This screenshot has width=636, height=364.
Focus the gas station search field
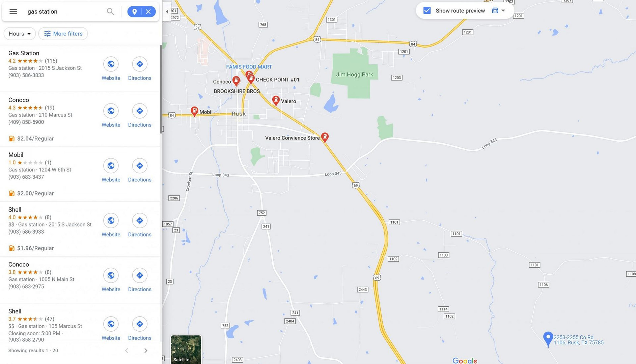tap(64, 11)
